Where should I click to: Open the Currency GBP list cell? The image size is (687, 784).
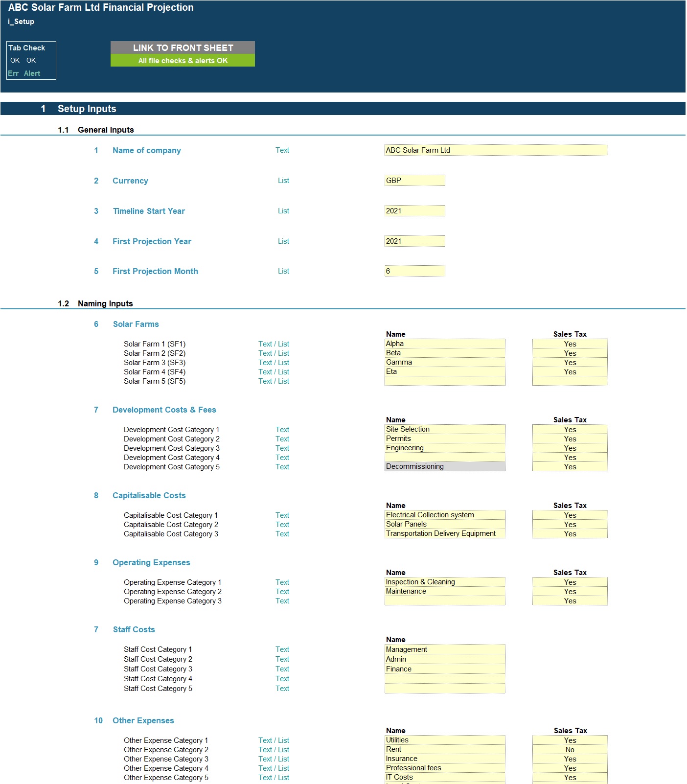[x=414, y=181]
